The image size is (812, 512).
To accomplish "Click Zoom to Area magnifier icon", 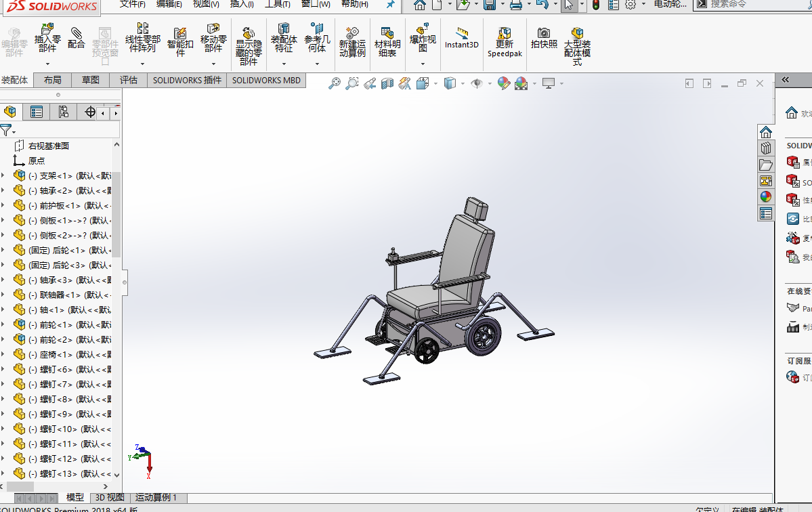I will [352, 83].
